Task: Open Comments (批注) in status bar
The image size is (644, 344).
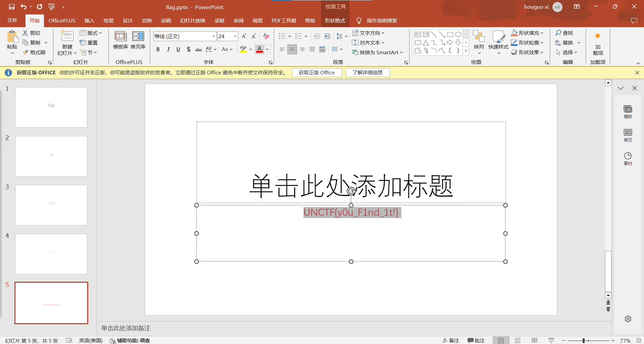Action: [x=476, y=340]
